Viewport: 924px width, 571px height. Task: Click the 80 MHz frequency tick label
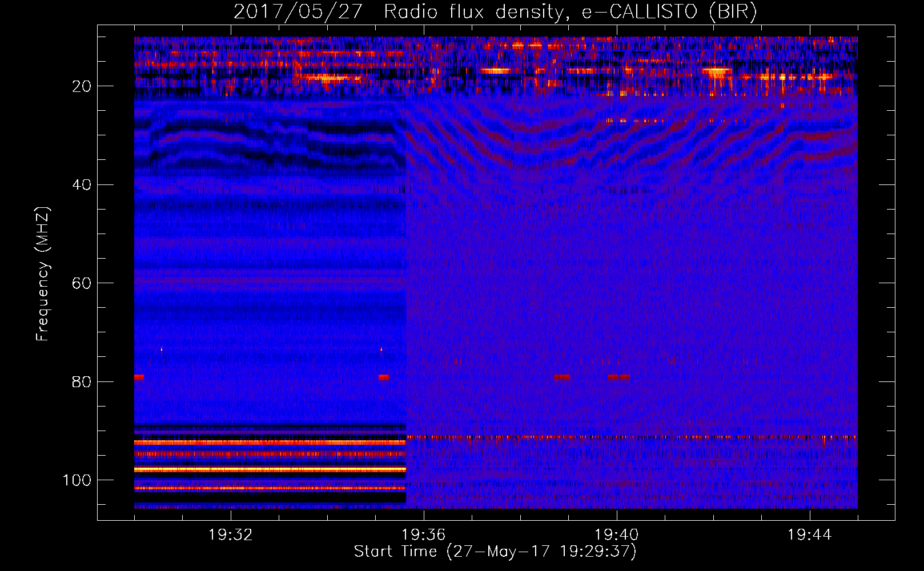pyautogui.click(x=82, y=381)
